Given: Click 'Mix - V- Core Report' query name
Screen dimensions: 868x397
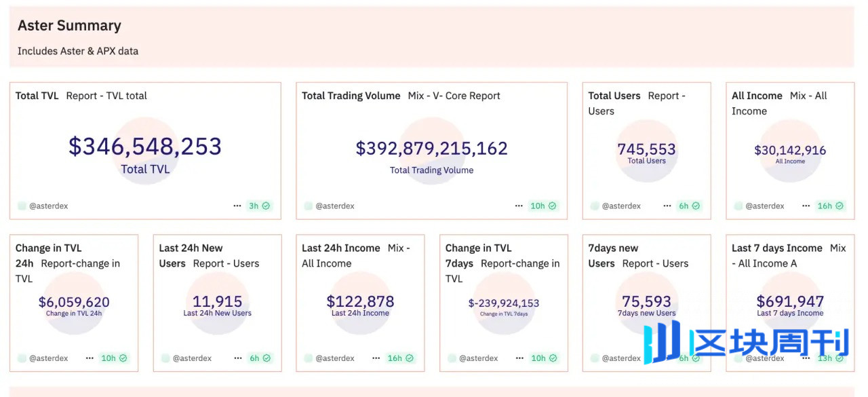Looking at the screenshot, I should coord(454,96).
